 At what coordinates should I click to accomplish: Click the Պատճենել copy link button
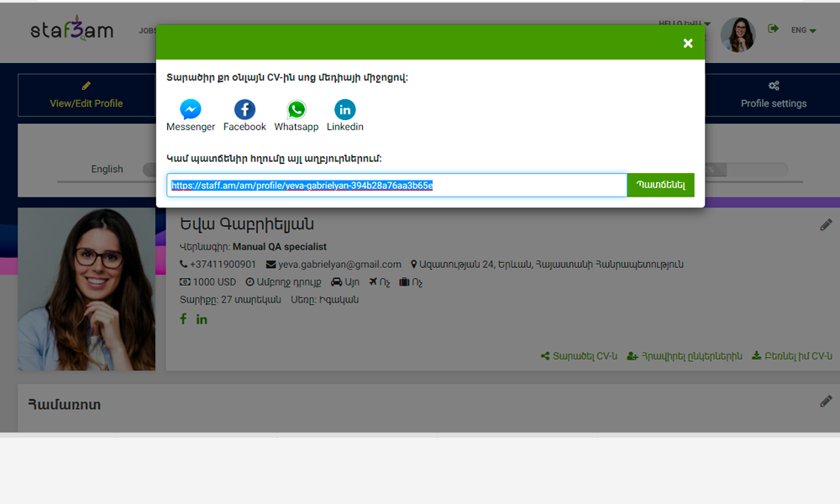pos(660,185)
